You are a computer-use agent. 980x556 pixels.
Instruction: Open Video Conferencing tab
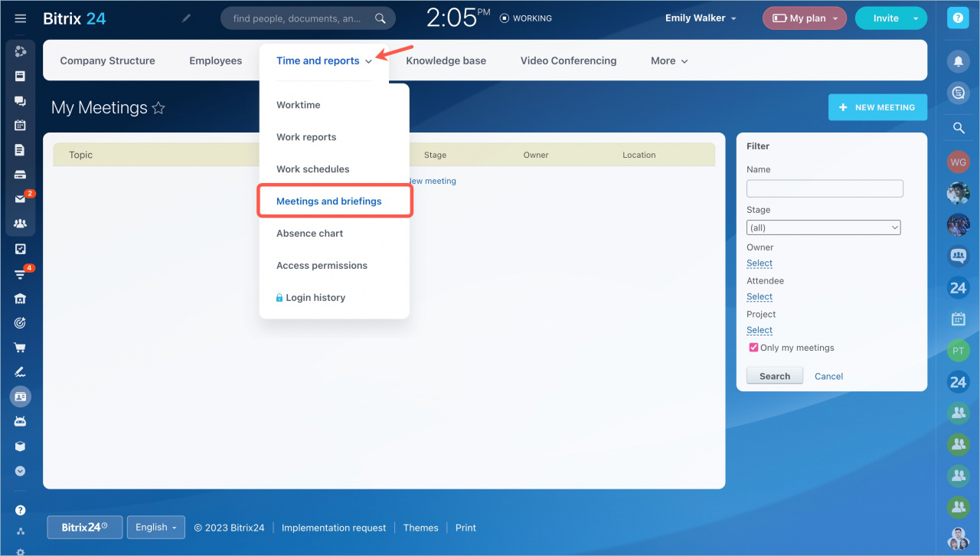[x=568, y=61]
